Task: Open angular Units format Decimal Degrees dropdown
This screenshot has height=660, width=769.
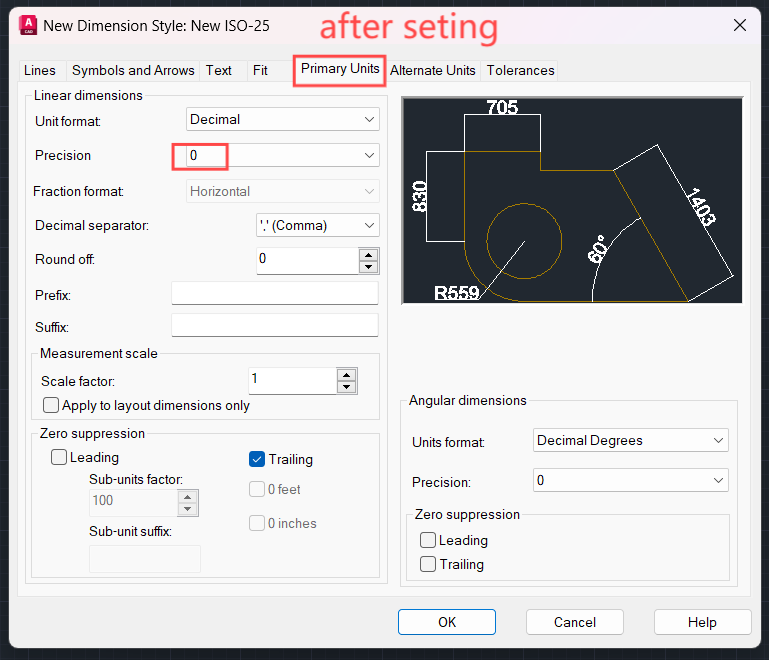Action: [x=630, y=441]
